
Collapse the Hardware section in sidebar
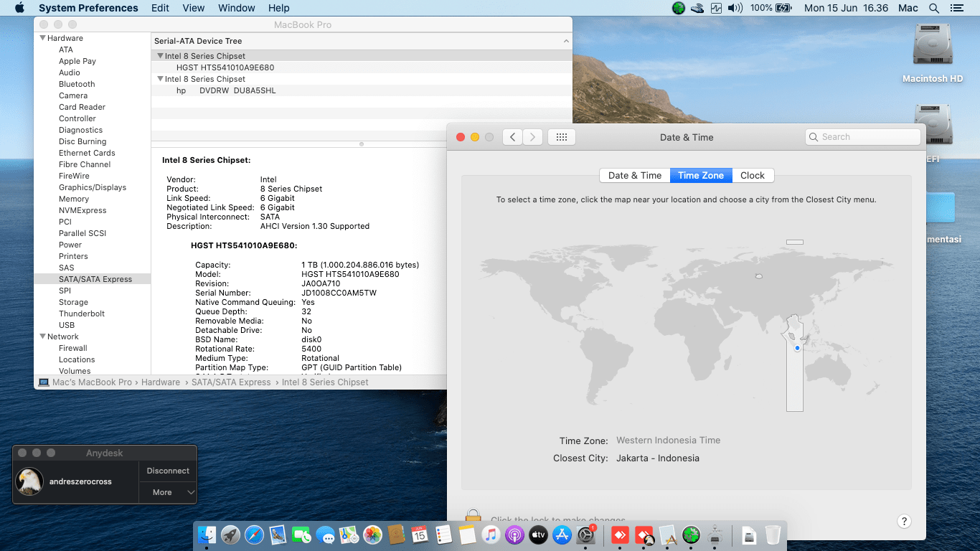pos(43,38)
